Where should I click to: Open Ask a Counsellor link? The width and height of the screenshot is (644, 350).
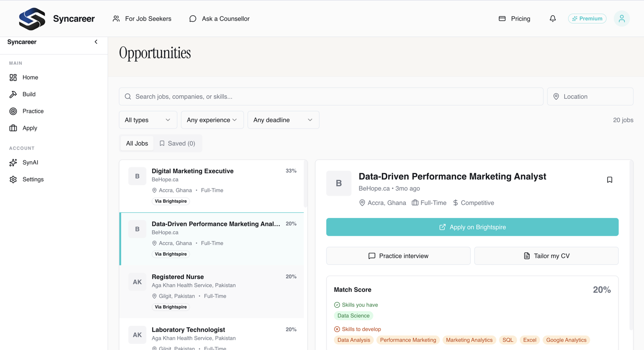point(219,19)
